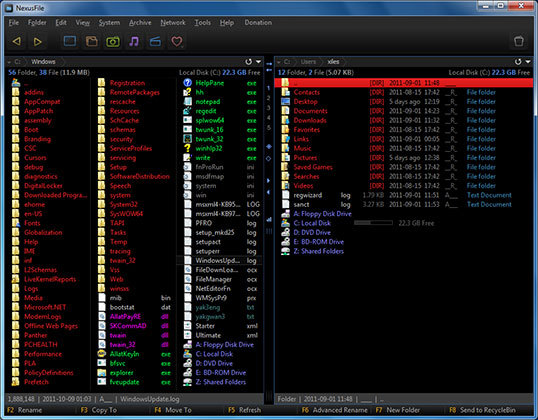Click the hollow diamond on center bar
The width and height of the screenshot is (538, 420).
point(269,159)
